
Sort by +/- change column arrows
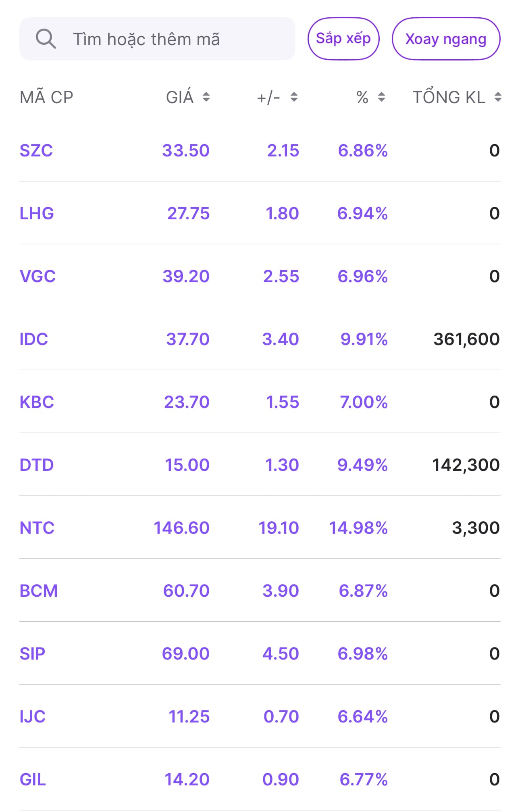(294, 97)
